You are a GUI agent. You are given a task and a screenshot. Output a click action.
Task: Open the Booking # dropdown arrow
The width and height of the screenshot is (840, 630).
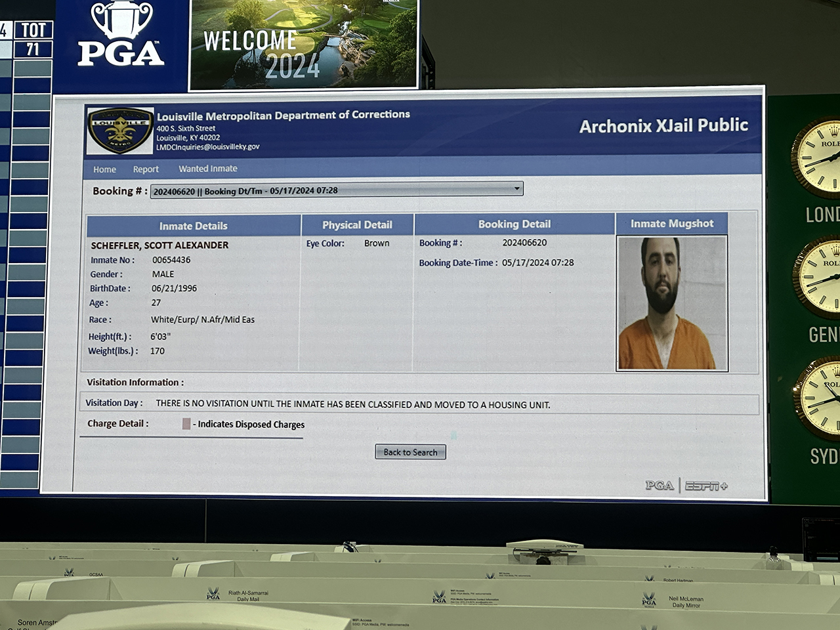517,189
